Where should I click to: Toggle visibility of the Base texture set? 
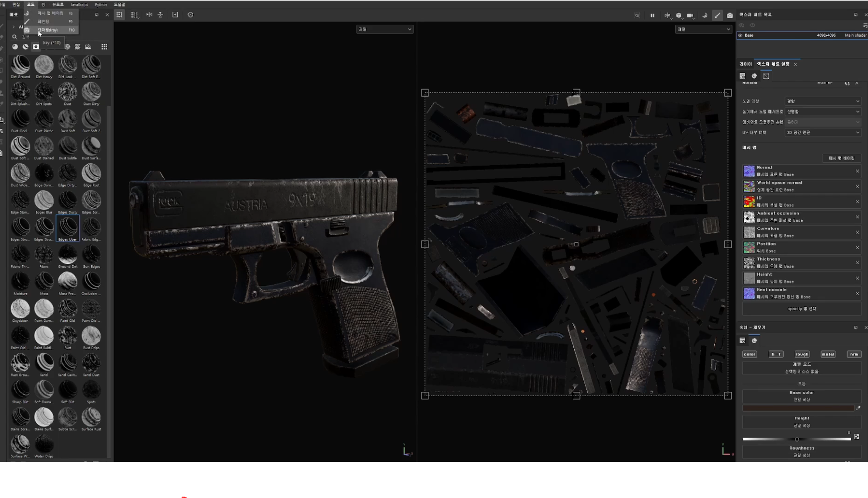pyautogui.click(x=740, y=35)
